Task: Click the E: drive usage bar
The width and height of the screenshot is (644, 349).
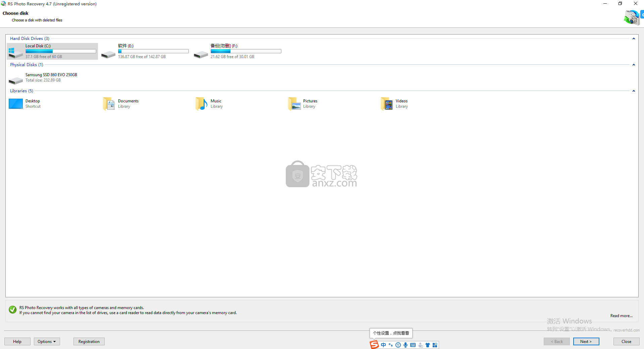Action: pyautogui.click(x=153, y=51)
